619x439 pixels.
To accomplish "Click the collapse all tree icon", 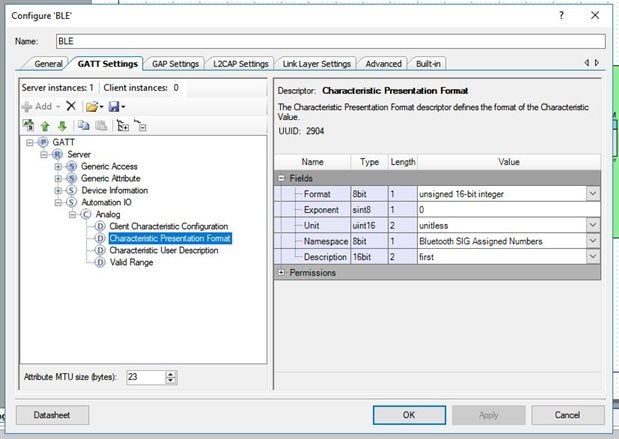I will (140, 126).
